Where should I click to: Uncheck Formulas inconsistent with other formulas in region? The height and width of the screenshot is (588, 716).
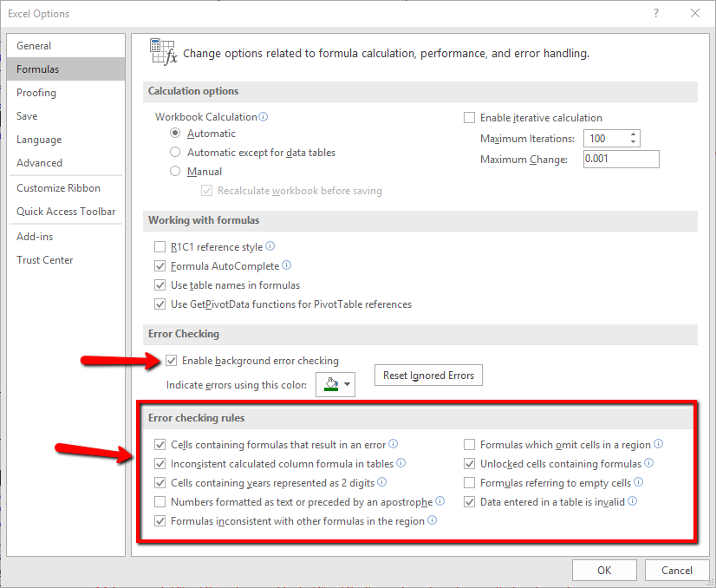tap(159, 521)
